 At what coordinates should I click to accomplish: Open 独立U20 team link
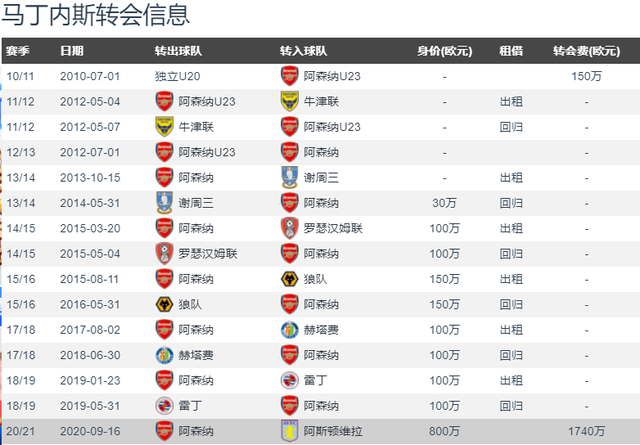178,76
